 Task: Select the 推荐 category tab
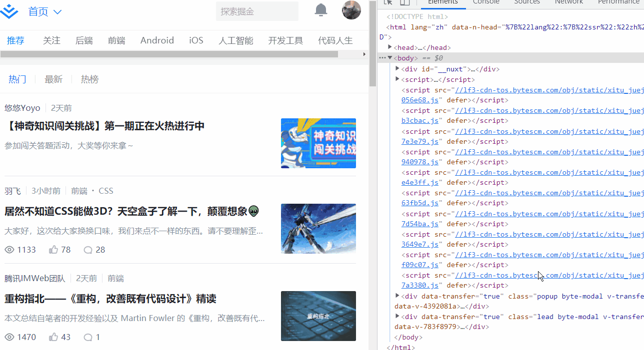click(x=15, y=40)
